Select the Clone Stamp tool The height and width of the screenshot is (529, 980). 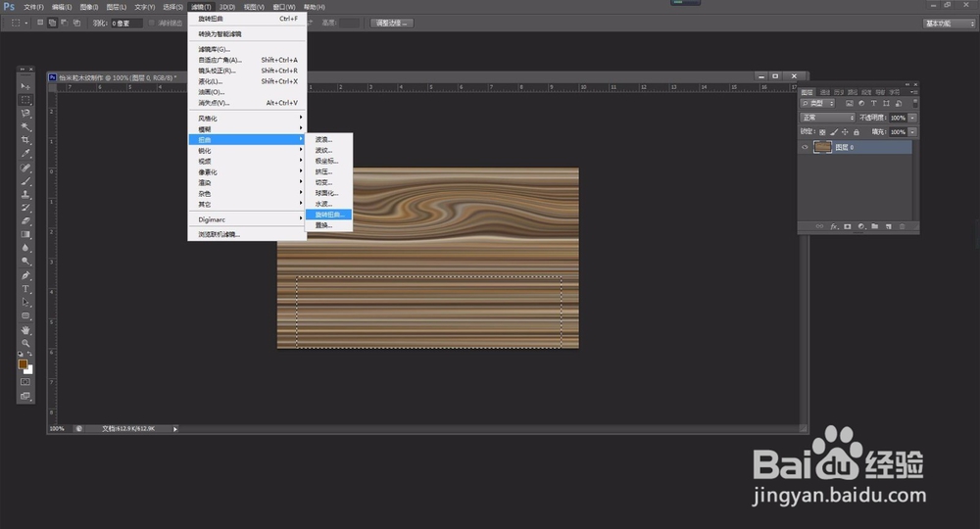coord(25,195)
